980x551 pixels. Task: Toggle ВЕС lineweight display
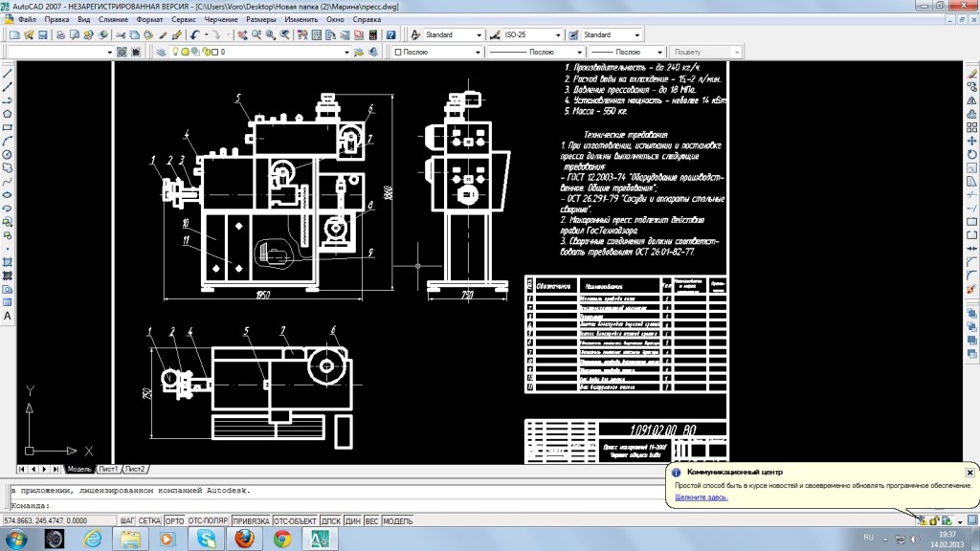click(372, 521)
